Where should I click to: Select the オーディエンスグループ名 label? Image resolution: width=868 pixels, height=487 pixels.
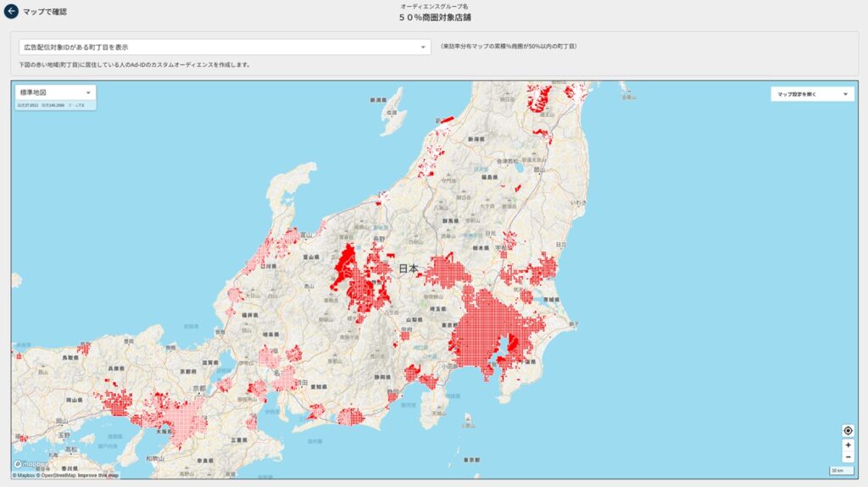435,6
